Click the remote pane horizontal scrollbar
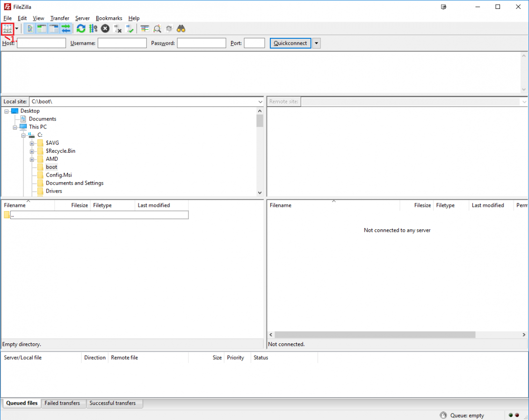This screenshot has height=420, width=529. tap(375, 335)
